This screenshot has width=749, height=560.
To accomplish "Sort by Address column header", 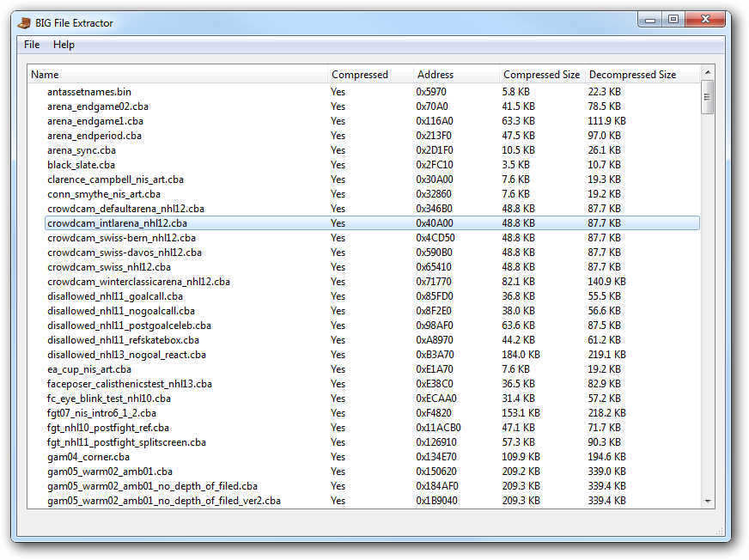I will 456,75.
